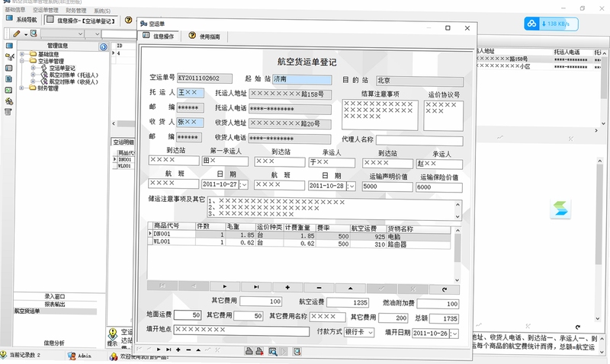
Task: Click the blue screen icon atop the left sidebar
Action: [9, 46]
